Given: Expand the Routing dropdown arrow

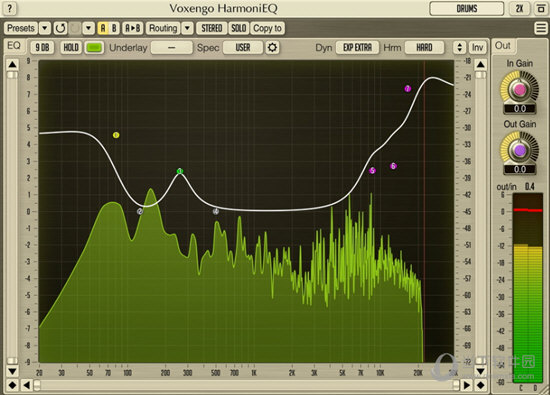Looking at the screenshot, I should point(188,28).
